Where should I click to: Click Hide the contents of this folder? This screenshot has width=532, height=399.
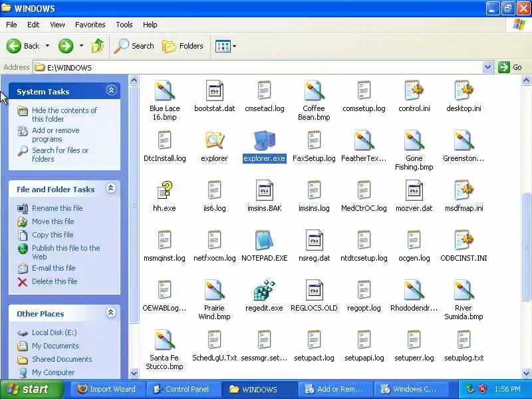[x=64, y=114]
